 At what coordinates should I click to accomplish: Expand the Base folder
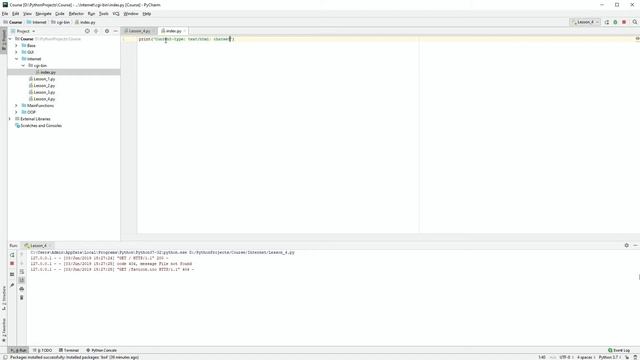[16, 46]
